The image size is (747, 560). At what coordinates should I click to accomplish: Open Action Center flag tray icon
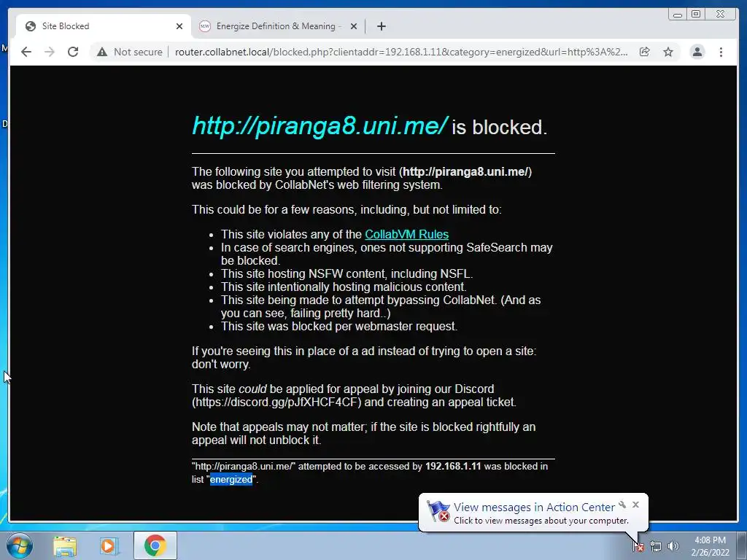pyautogui.click(x=638, y=546)
